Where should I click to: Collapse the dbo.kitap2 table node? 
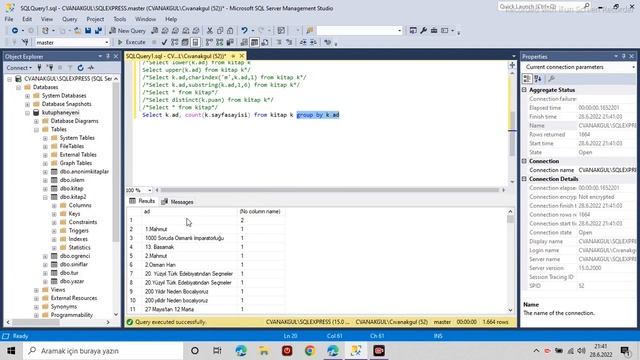[x=45, y=197]
